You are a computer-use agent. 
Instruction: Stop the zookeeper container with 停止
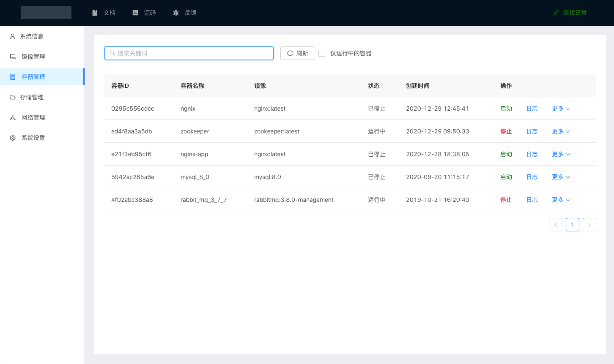[x=506, y=132]
